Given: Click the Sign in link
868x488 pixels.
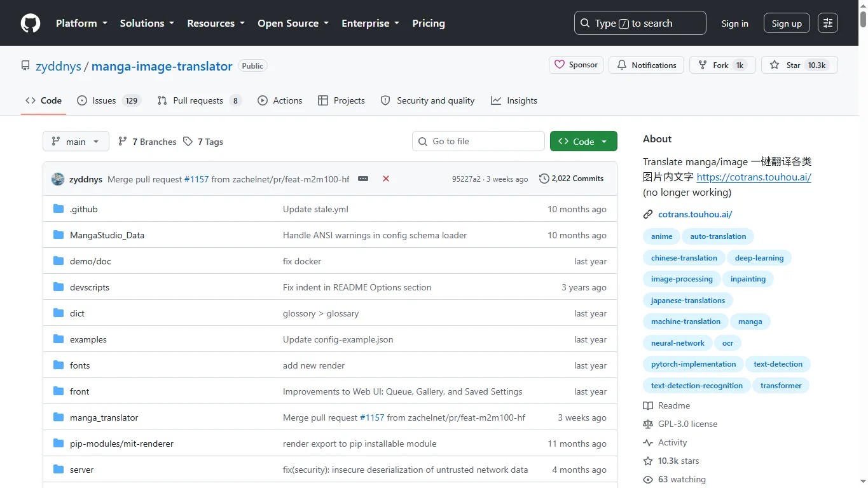Looking at the screenshot, I should click(x=734, y=24).
